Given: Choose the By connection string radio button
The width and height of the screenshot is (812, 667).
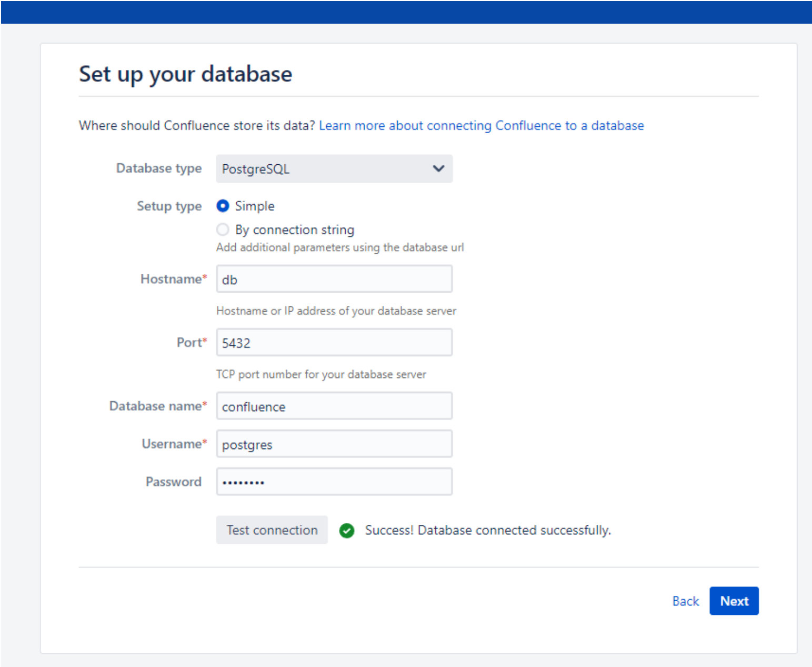Looking at the screenshot, I should pos(223,230).
